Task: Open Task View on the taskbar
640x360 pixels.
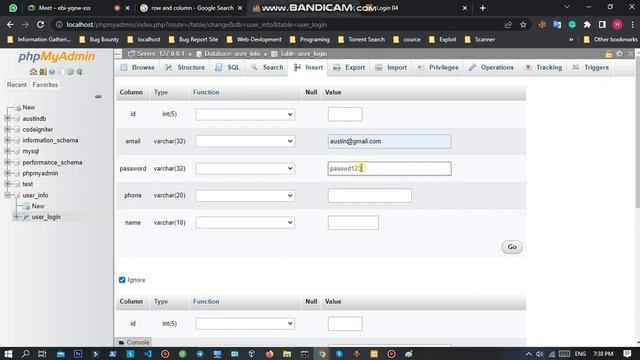Action: coord(42,354)
